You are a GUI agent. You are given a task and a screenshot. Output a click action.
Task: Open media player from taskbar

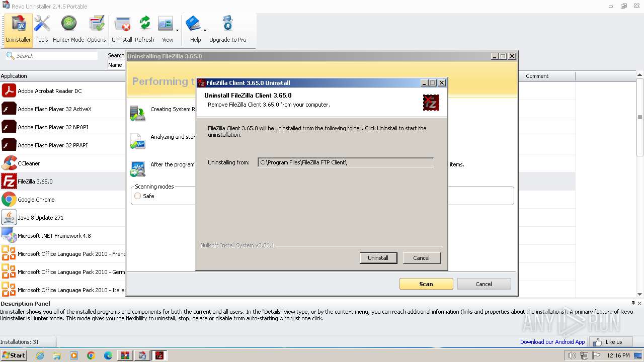(x=74, y=355)
